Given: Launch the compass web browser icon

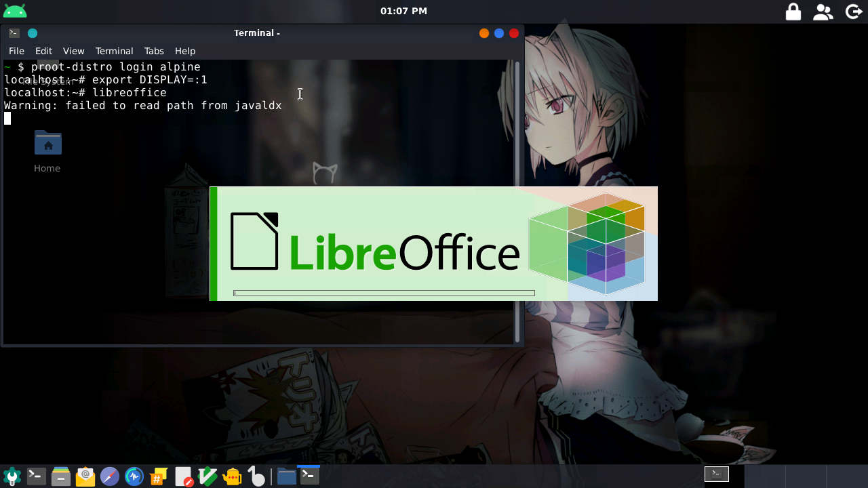Looking at the screenshot, I should point(110,476).
